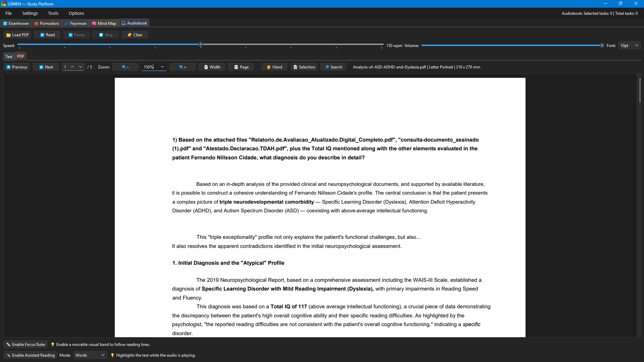644x362 pixels.
Task: Click the Load PDF folder button
Action: [17, 35]
